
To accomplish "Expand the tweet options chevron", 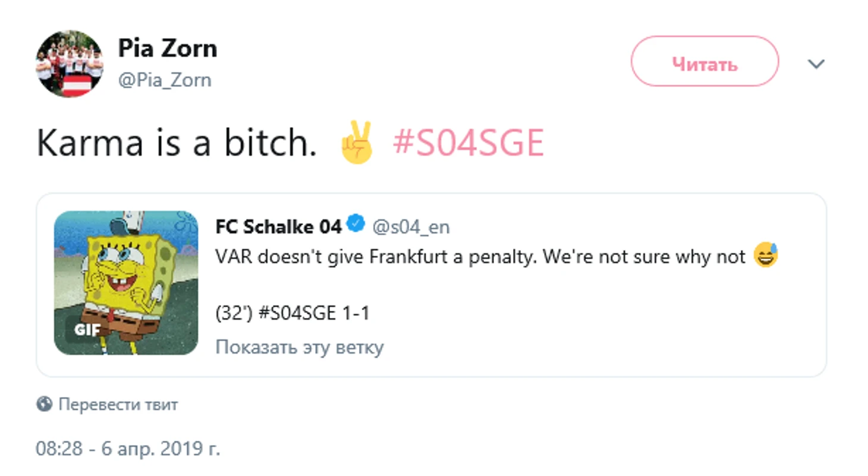I will click(817, 64).
